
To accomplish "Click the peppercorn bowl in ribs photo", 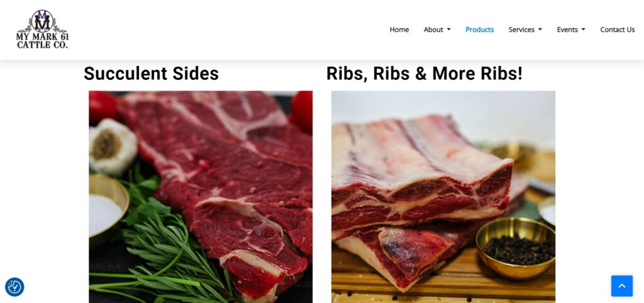I will [516, 248].
